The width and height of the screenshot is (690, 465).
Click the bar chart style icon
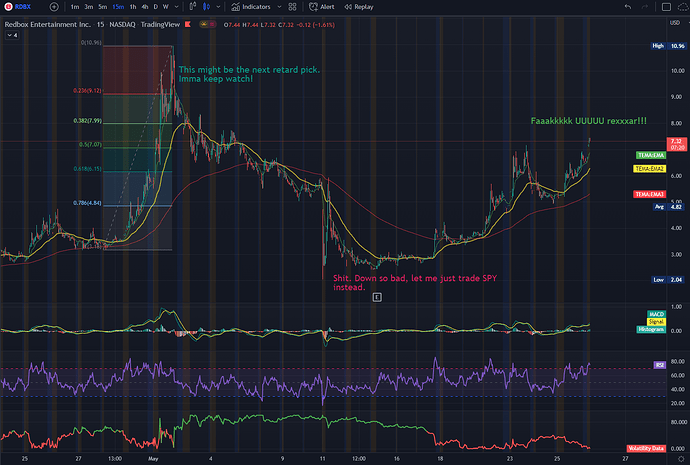click(x=193, y=7)
